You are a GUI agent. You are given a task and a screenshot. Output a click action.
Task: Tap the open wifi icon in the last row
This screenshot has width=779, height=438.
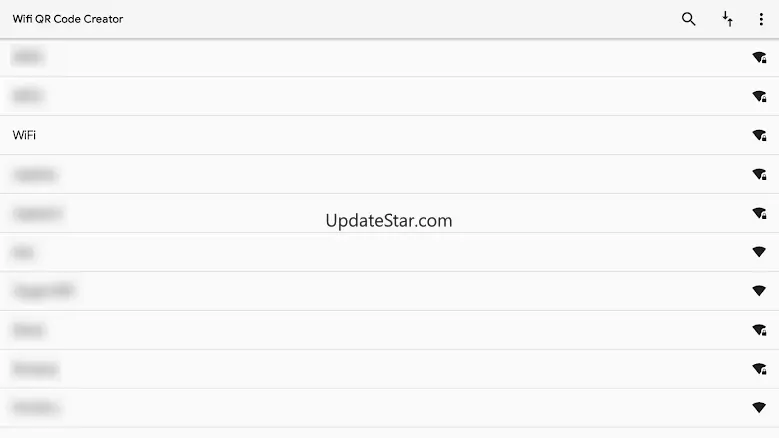(x=759, y=407)
